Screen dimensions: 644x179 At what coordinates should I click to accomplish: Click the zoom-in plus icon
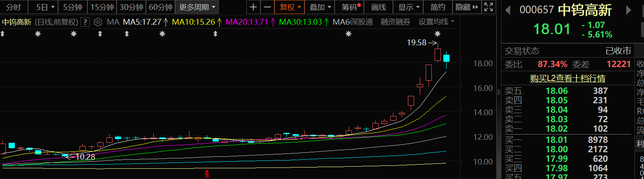tap(253, 7)
